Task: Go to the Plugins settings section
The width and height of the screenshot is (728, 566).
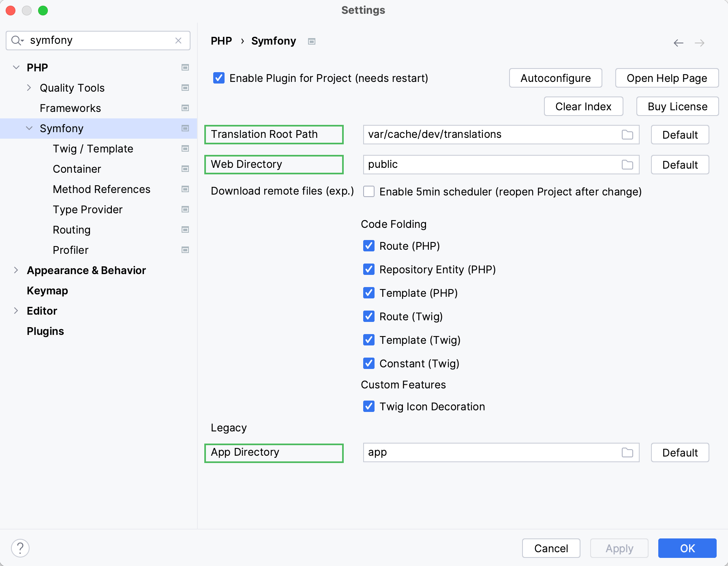Action: coord(45,331)
